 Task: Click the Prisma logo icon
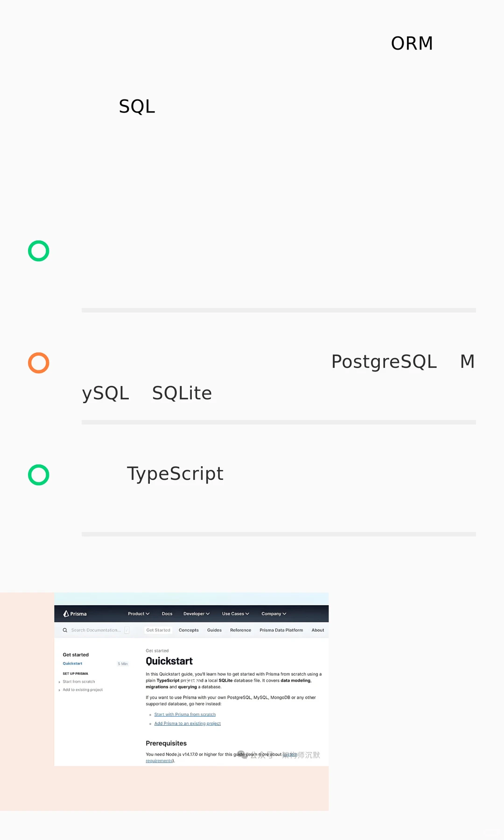click(x=66, y=614)
